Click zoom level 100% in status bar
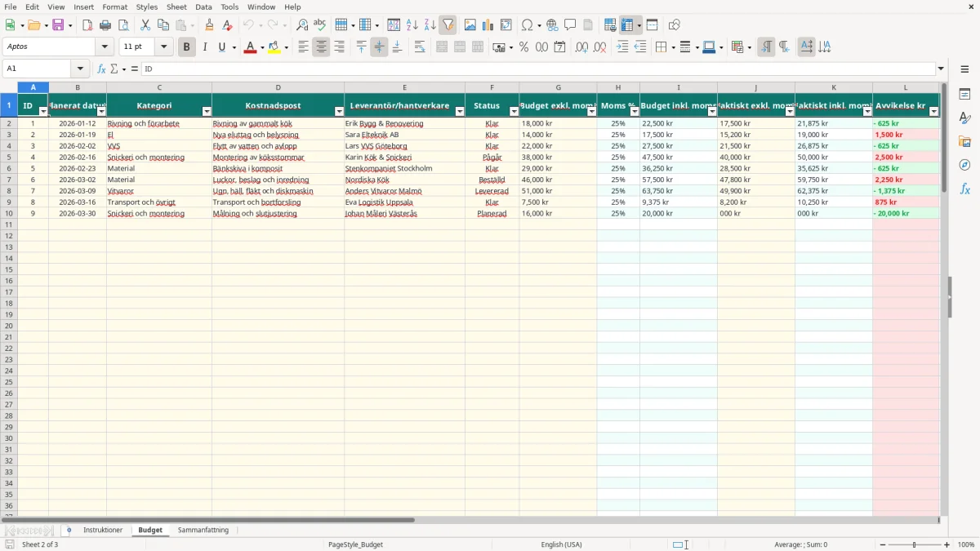The height and width of the screenshot is (551, 980). click(966, 544)
